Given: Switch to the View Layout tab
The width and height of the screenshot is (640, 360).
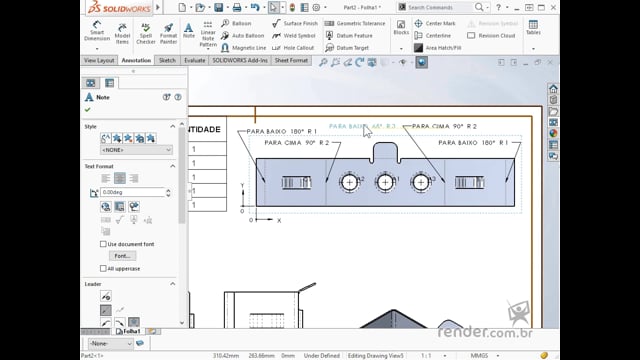Looking at the screenshot, I should [x=99, y=60].
